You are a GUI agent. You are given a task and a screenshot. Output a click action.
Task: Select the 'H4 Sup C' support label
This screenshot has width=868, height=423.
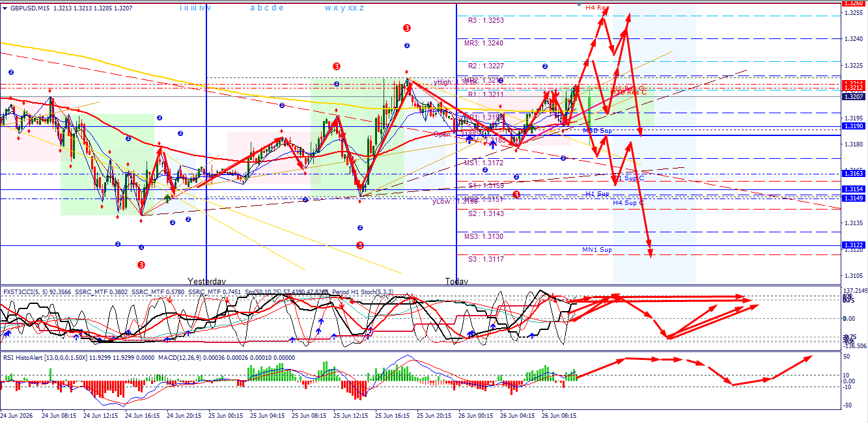pos(628,202)
